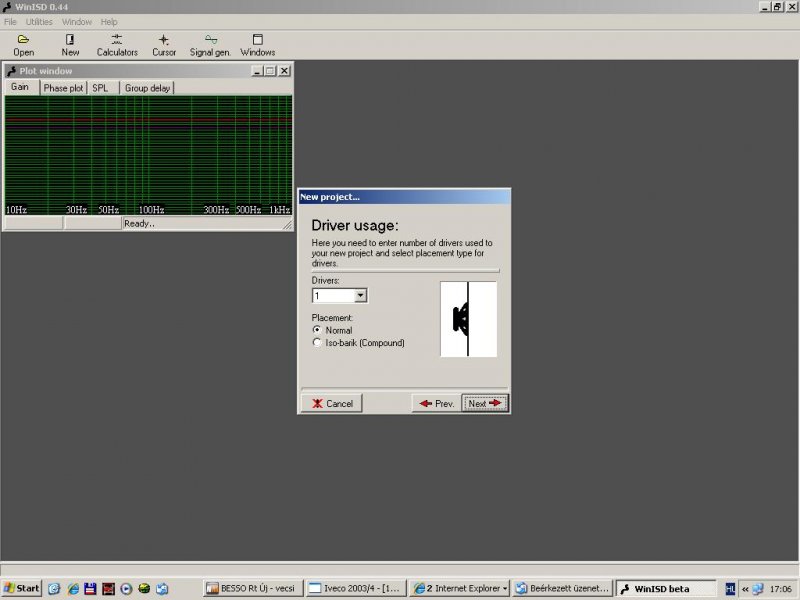Click the driver placement illustration

point(468,319)
